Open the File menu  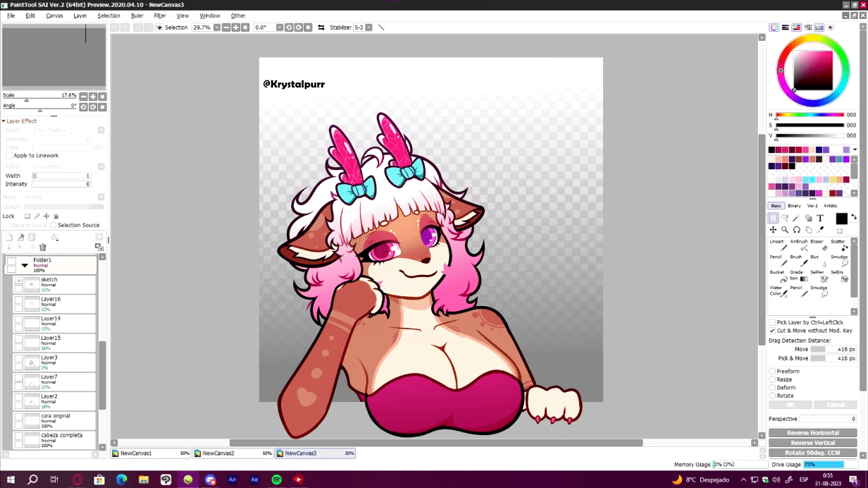click(x=11, y=16)
